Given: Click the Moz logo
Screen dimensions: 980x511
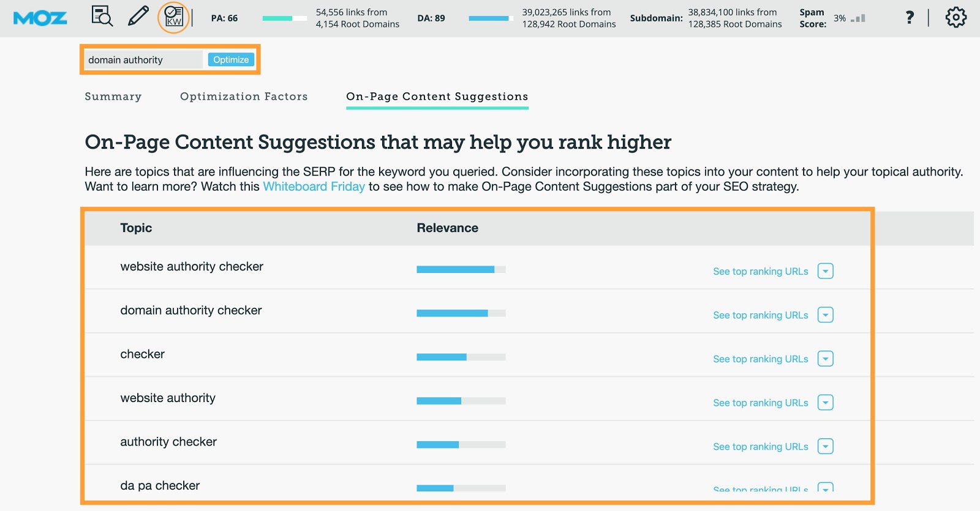Looking at the screenshot, I should coord(40,18).
